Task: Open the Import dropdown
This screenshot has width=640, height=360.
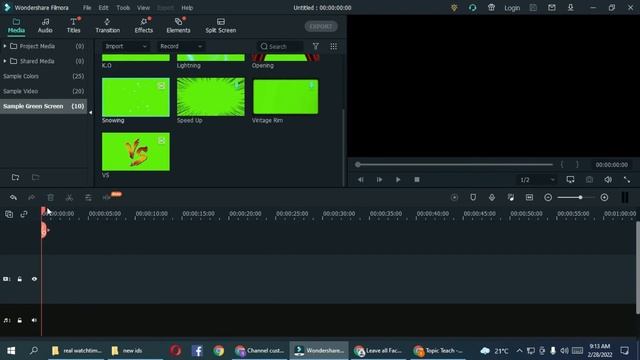Action: (126, 47)
